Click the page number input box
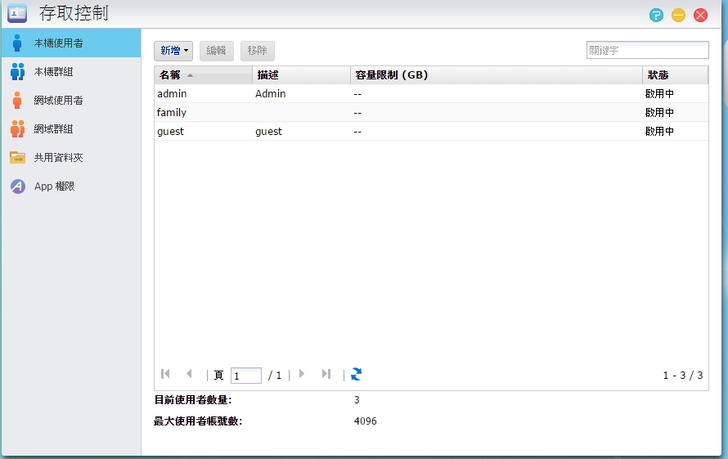This screenshot has height=459, width=728. [246, 375]
